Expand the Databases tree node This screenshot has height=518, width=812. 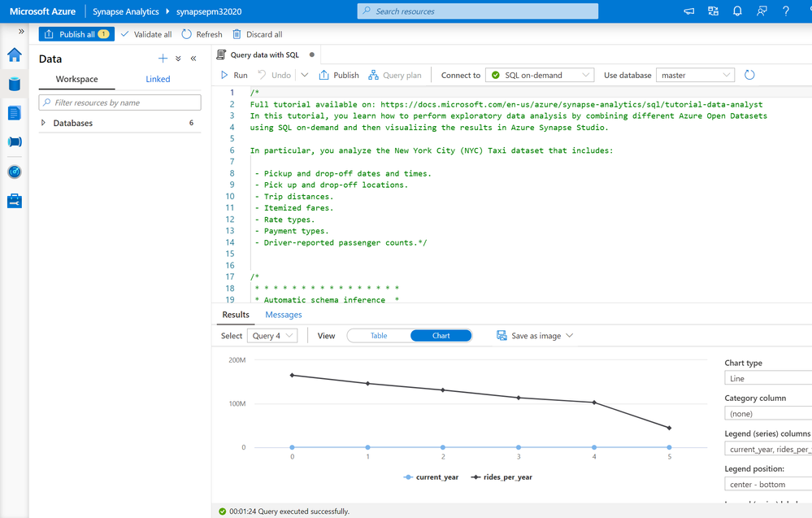[44, 123]
